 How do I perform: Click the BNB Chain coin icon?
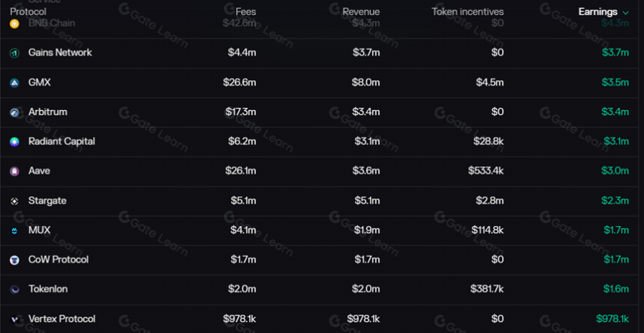coord(14,24)
